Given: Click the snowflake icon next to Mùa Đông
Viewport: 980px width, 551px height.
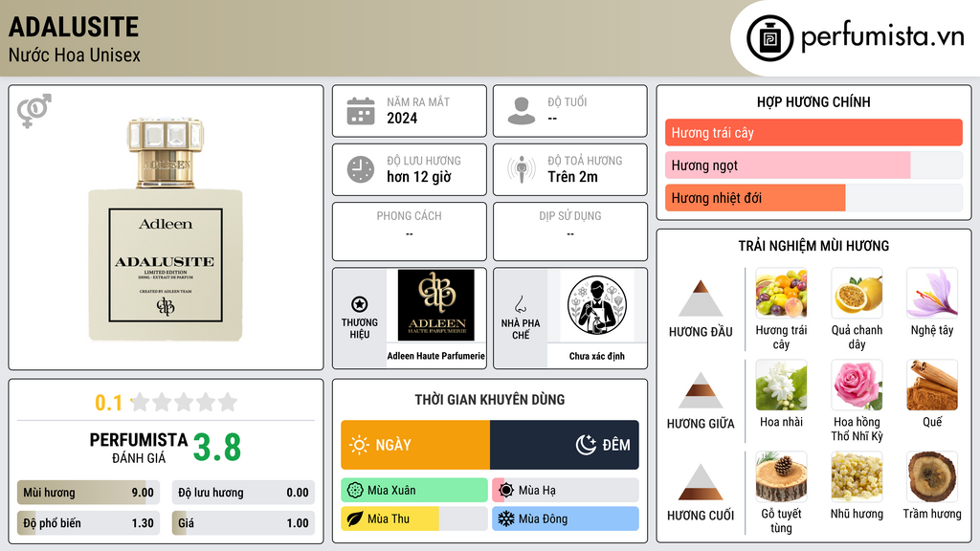Looking at the screenshot, I should coord(506,519).
